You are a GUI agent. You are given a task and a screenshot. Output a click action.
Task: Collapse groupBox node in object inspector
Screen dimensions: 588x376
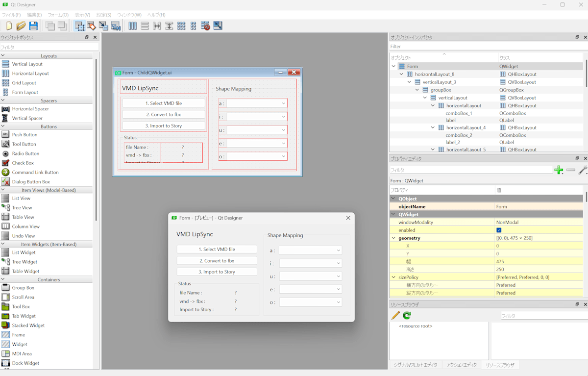(x=417, y=90)
